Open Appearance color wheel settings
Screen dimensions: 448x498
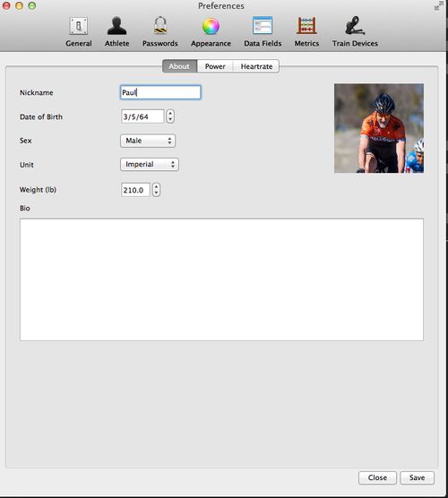[211, 32]
